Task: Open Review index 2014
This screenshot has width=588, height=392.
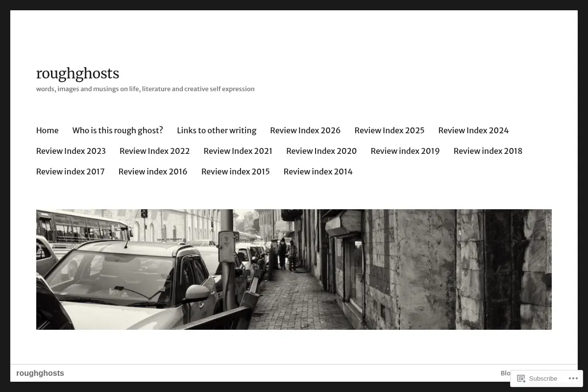Action: 318,171
